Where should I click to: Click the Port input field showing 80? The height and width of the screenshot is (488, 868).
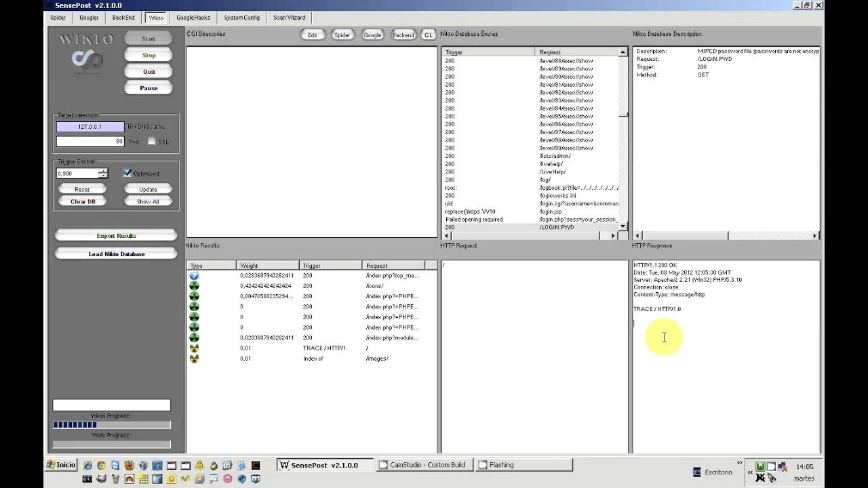pos(90,142)
